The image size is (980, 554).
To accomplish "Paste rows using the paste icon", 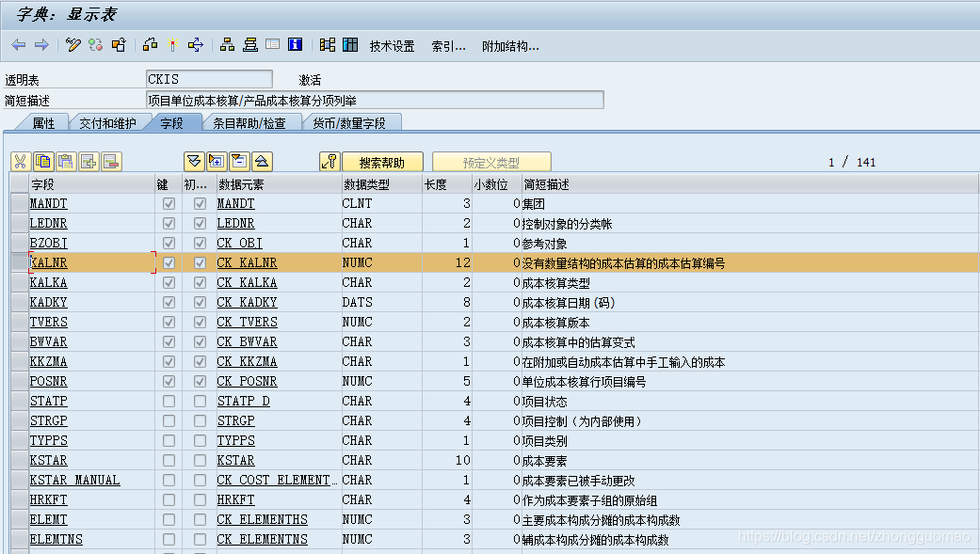I will [x=66, y=161].
